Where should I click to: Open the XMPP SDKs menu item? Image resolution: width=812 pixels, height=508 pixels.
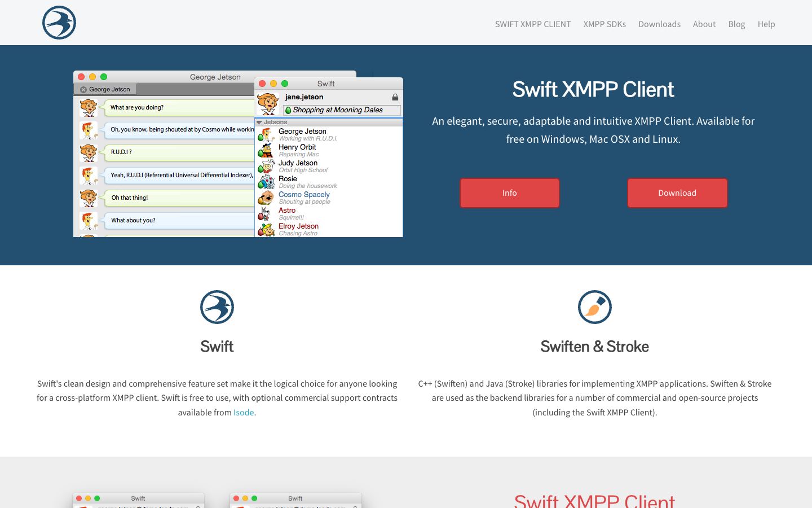[604, 24]
